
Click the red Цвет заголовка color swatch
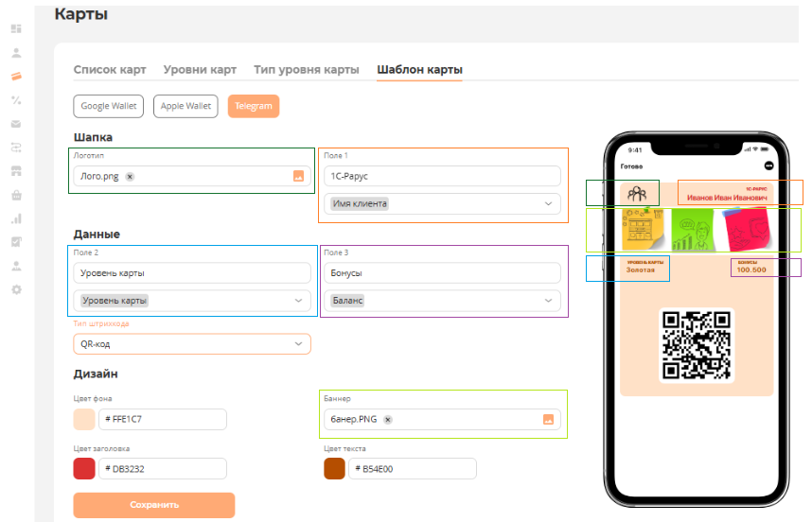click(84, 469)
